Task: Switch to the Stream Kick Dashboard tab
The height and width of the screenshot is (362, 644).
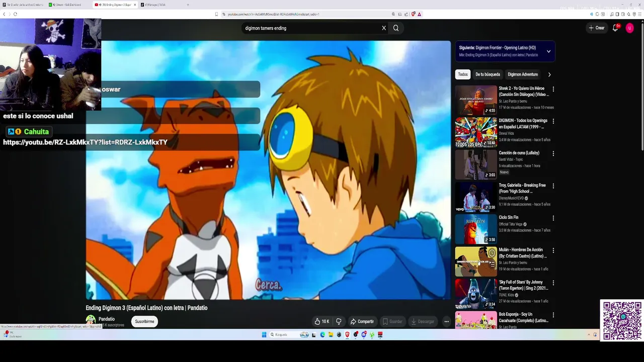Action: [x=67, y=5]
